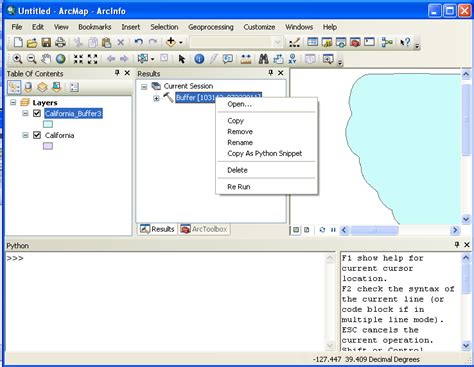The image size is (474, 367).
Task: Change the California layer symbol swatch
Action: (x=48, y=146)
